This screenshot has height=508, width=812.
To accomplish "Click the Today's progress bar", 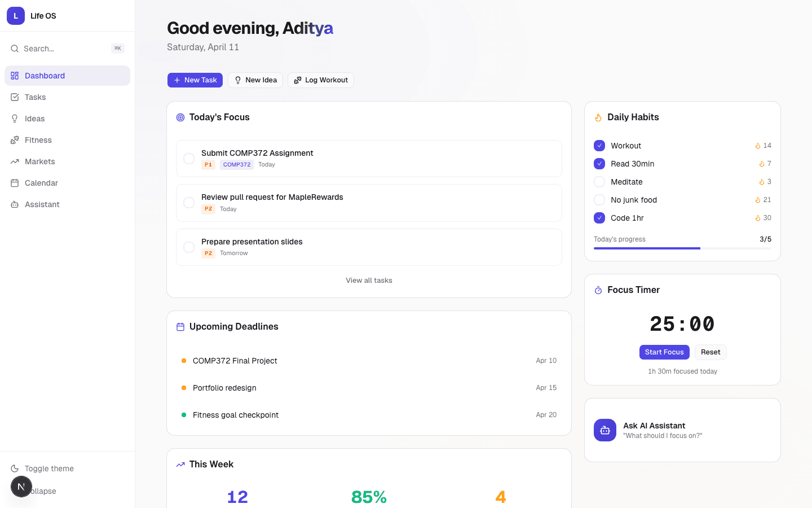I will 682,248.
